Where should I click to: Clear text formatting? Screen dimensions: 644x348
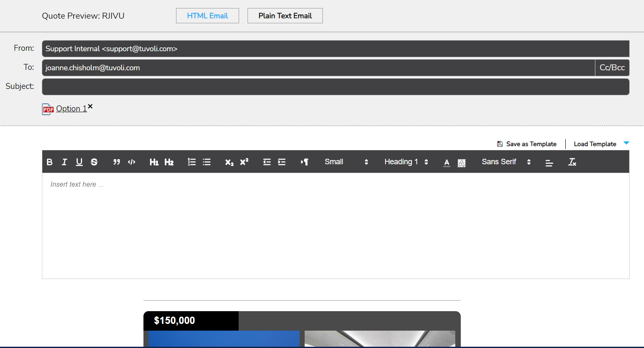click(572, 162)
